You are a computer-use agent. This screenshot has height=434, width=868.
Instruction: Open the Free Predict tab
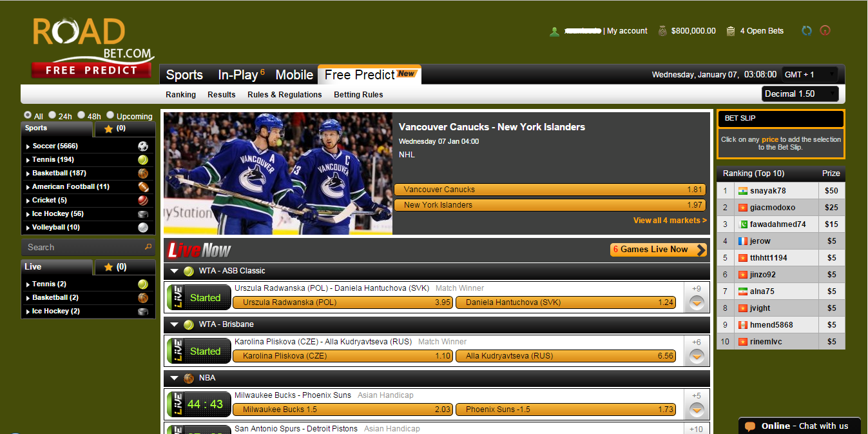(369, 75)
